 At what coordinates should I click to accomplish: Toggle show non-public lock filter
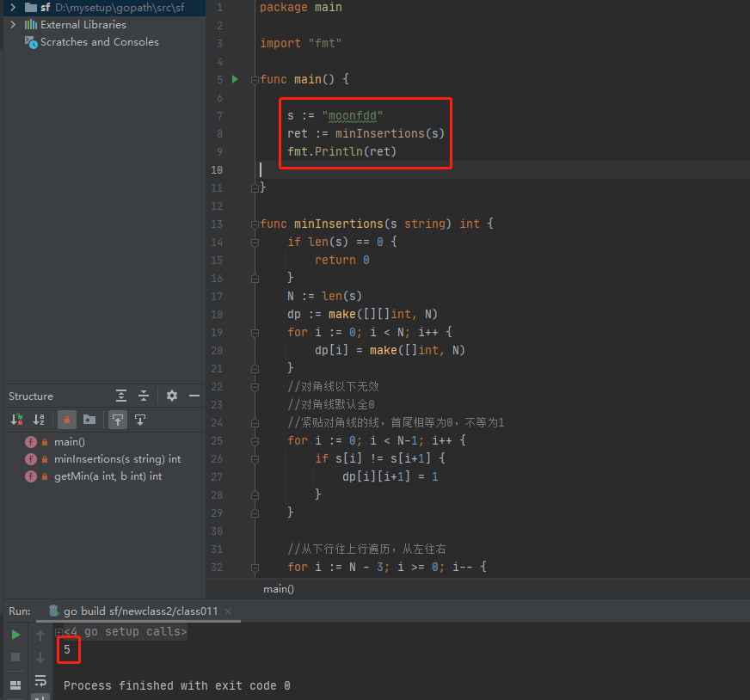tap(67, 420)
